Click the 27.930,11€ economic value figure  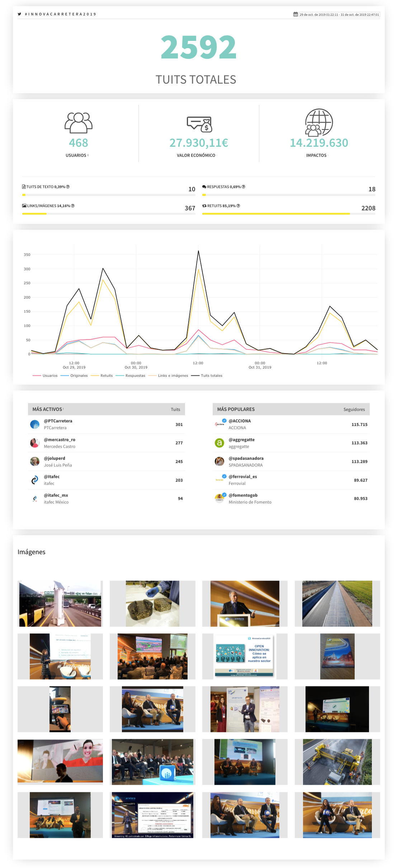199,143
